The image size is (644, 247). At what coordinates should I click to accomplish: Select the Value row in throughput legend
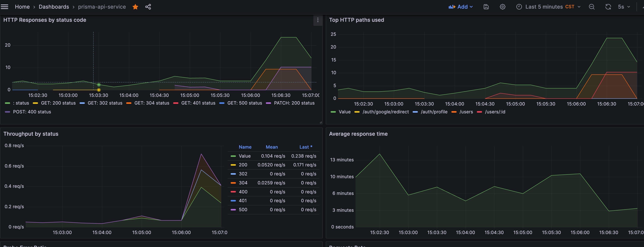(274, 156)
